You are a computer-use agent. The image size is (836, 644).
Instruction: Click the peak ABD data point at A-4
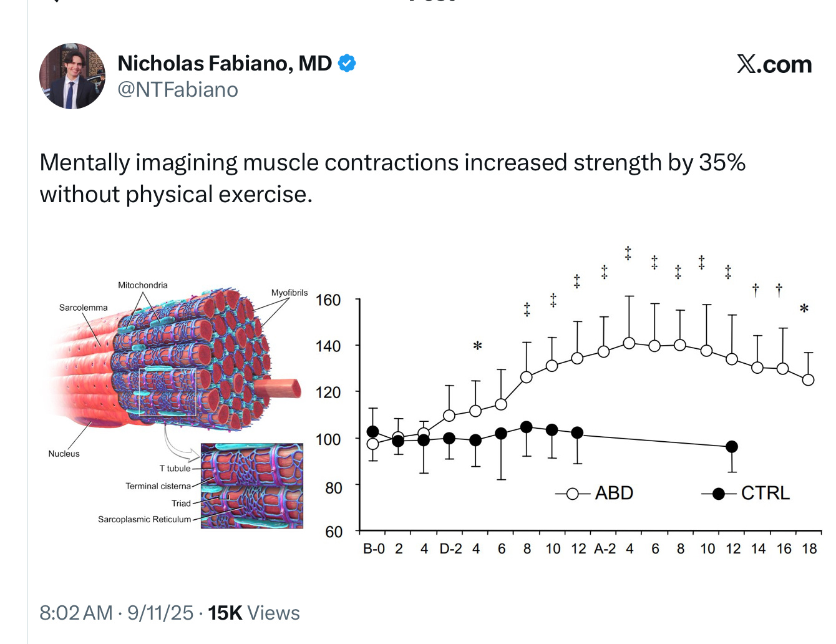629,343
